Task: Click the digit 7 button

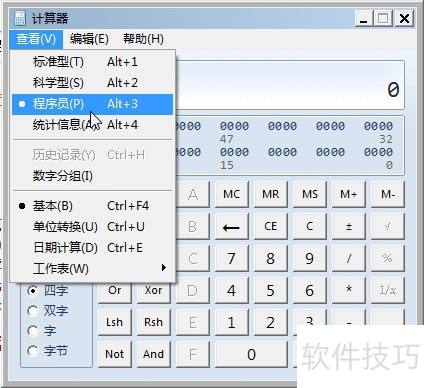Action: click(x=232, y=258)
